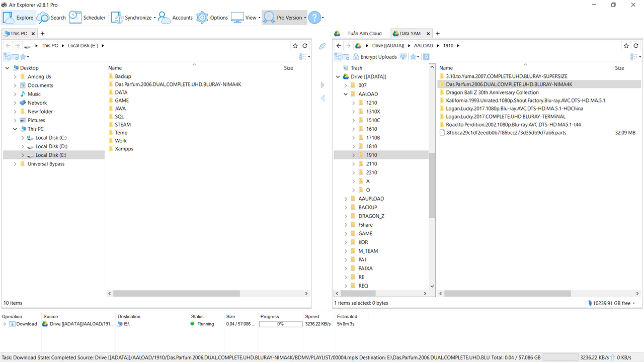
Task: Change right pane view mode
Action: coord(635,57)
